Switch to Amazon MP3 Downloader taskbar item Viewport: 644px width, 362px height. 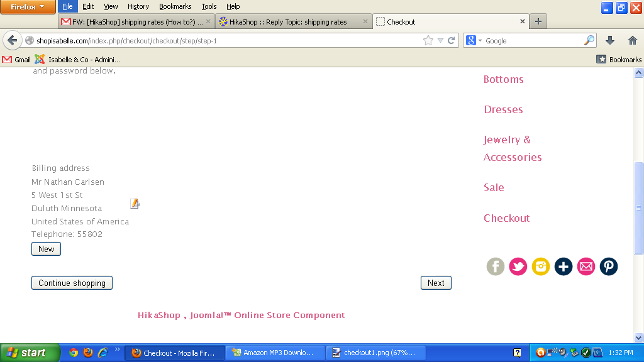275,353
